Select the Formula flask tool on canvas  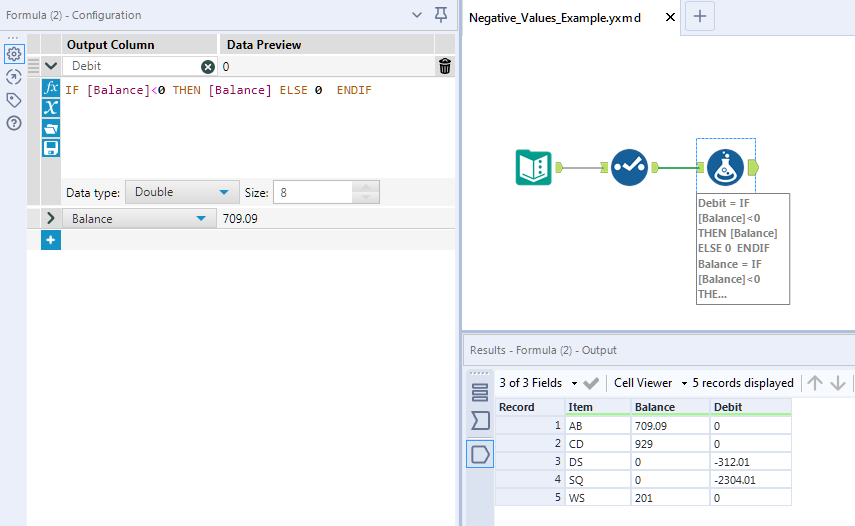click(x=725, y=167)
